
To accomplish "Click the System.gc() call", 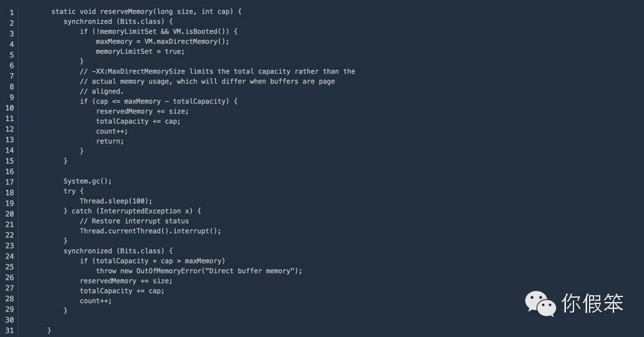I will tap(87, 181).
